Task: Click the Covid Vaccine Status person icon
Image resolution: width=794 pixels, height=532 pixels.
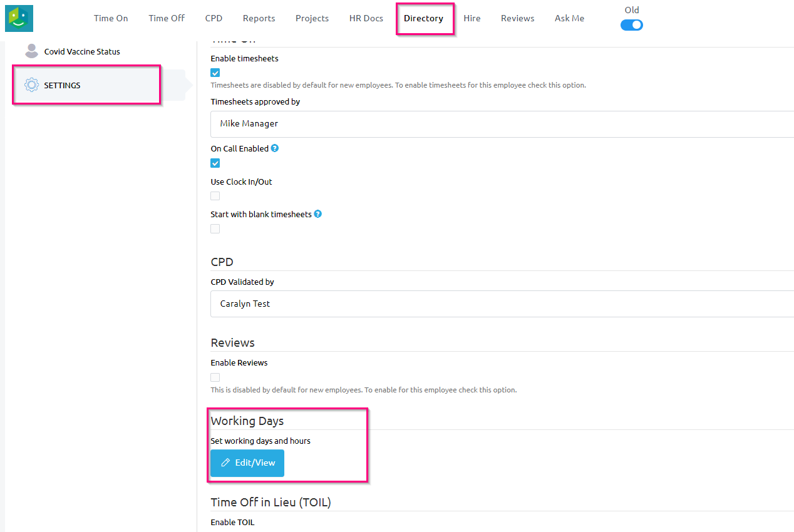Action: [x=31, y=51]
